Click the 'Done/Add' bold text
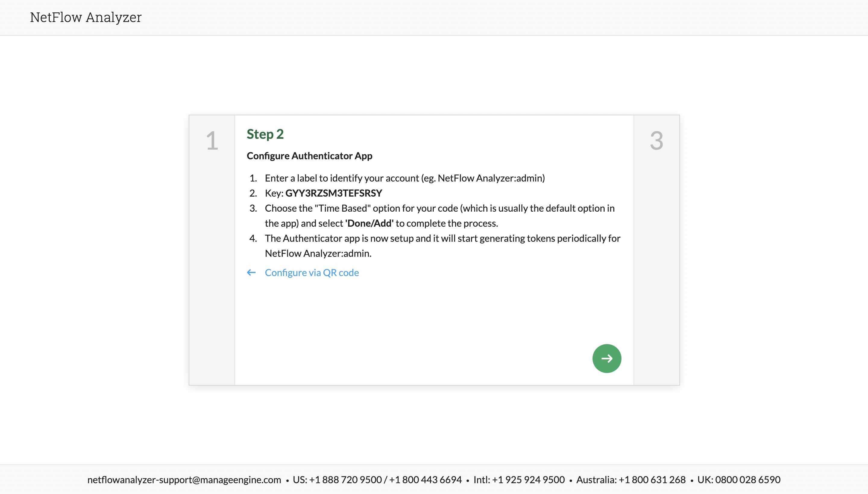 click(369, 223)
